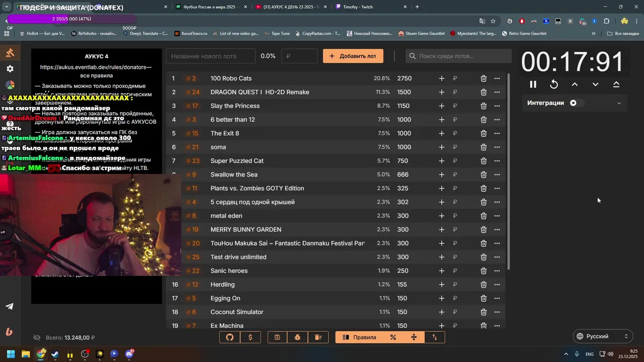Add amount to The Exit 8 lot

(441, 133)
